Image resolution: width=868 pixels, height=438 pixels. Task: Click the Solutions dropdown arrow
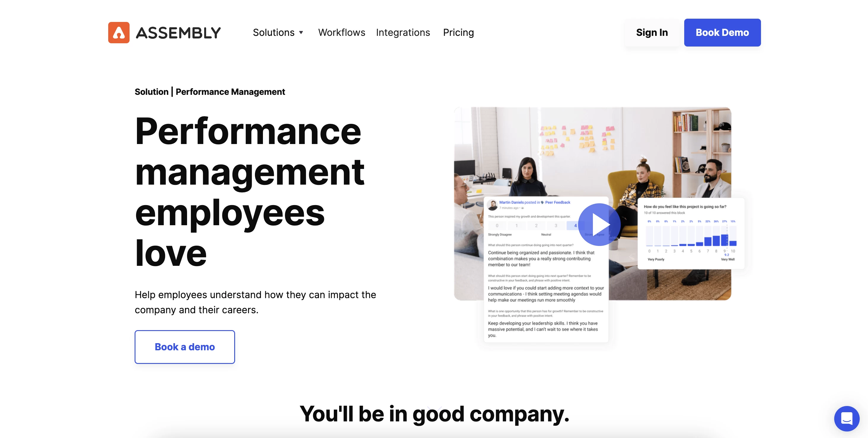[x=303, y=32]
